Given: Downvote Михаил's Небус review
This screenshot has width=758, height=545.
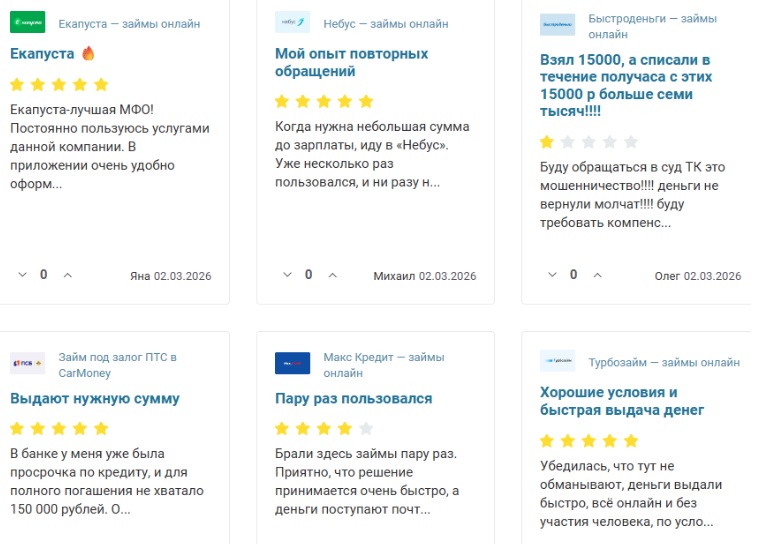Looking at the screenshot, I should 288,275.
